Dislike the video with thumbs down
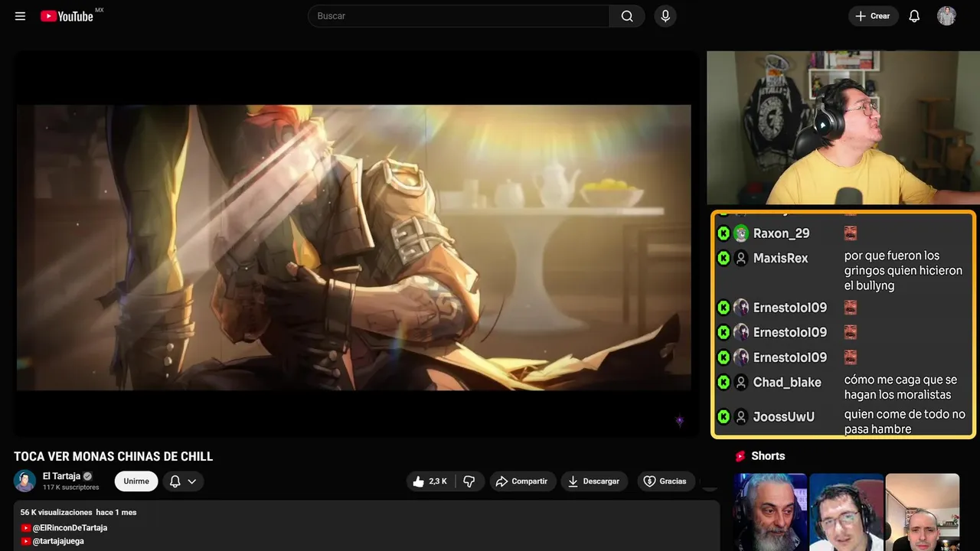The image size is (980, 551). 469,481
